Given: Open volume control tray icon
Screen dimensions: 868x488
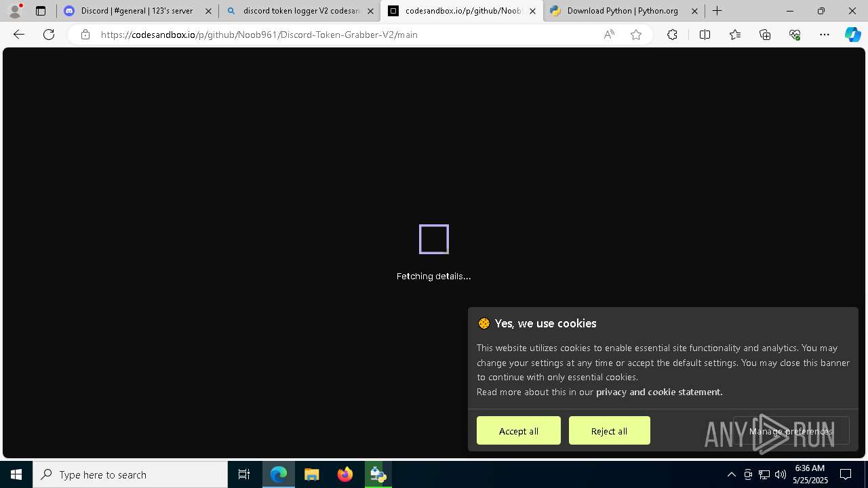Looking at the screenshot, I should click(781, 474).
